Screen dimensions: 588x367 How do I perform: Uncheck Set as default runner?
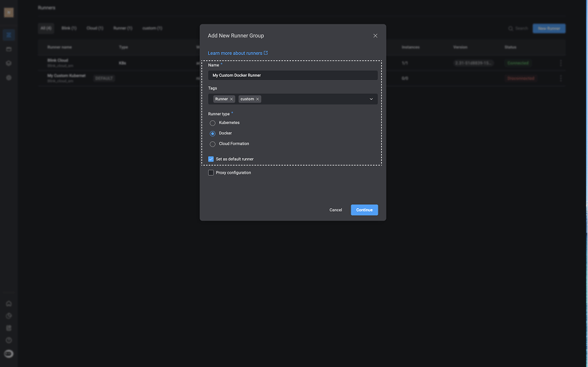[211, 159]
